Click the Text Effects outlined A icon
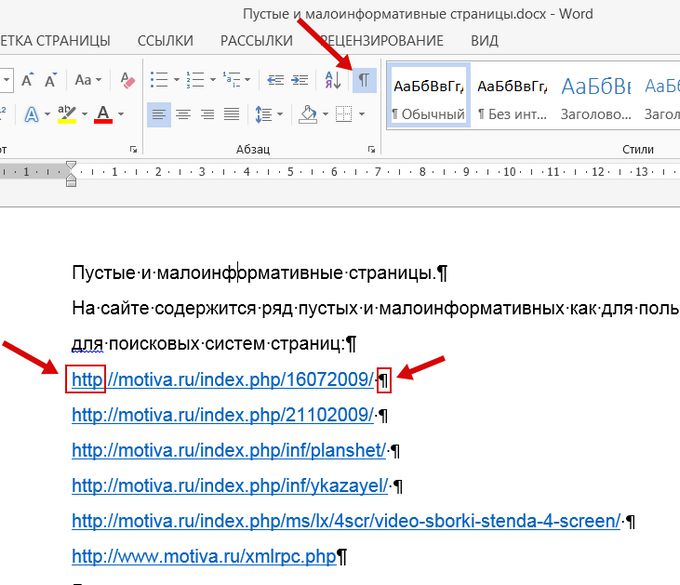Screen dimensions: 680x585 point(31,115)
